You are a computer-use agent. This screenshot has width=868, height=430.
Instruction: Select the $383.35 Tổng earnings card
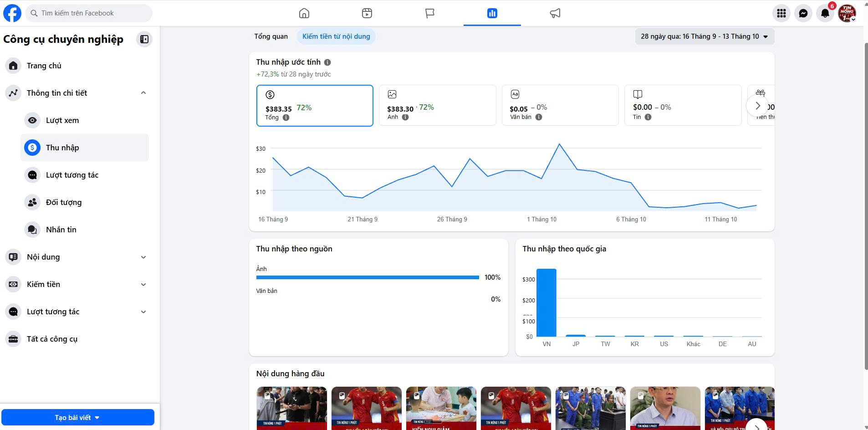(x=315, y=105)
